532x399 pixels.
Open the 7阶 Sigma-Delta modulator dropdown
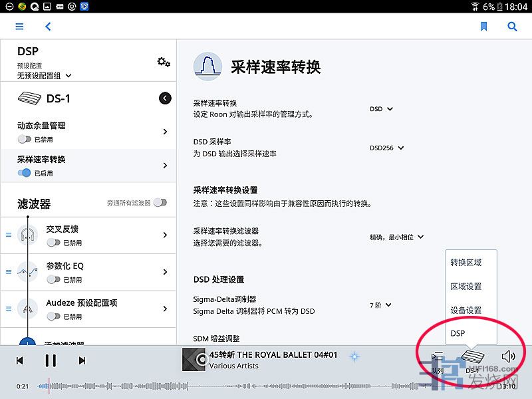[x=381, y=305]
